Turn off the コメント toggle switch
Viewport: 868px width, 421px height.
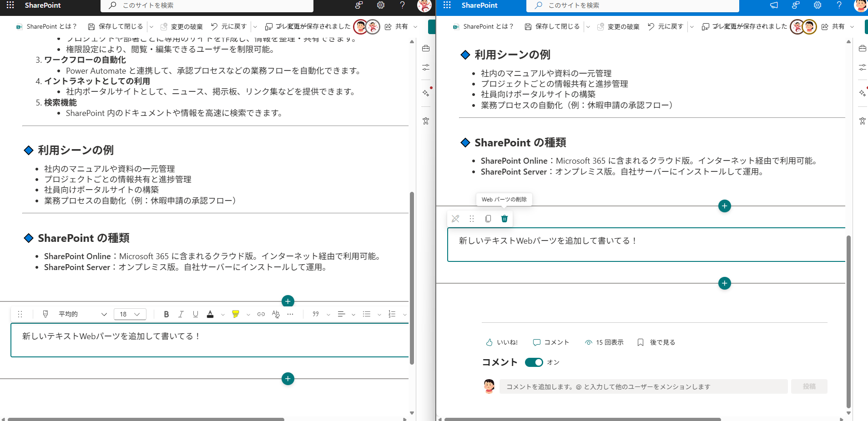tap(534, 362)
